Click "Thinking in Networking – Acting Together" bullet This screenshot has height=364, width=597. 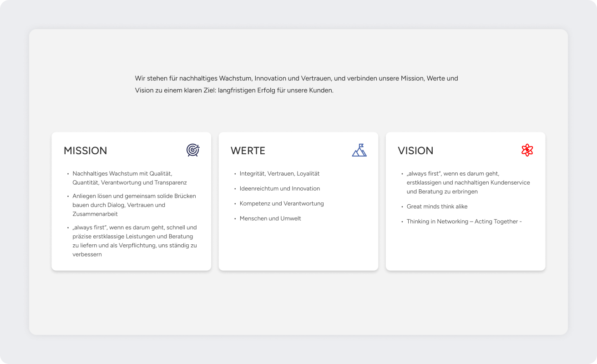(464, 222)
